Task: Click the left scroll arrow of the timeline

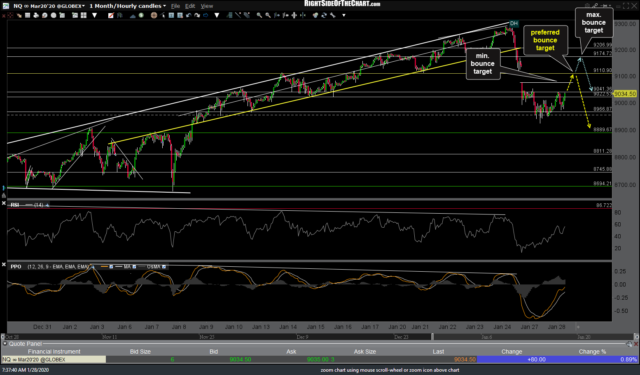Action: [x=3, y=337]
